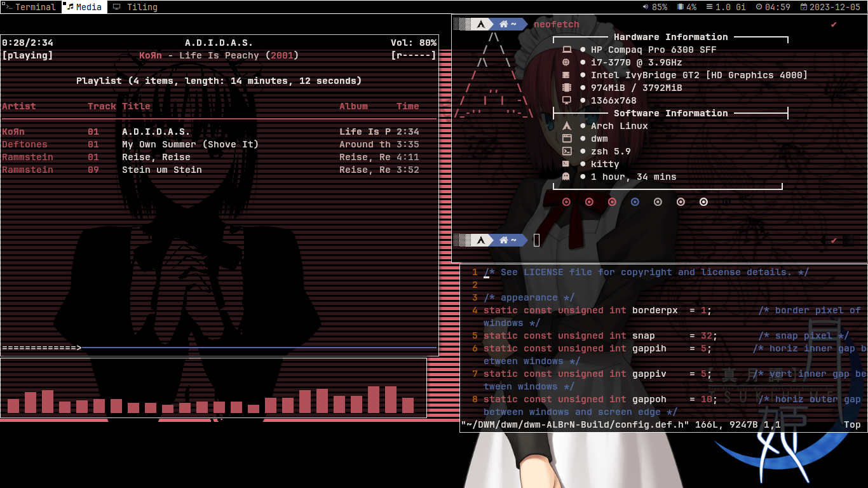Select My Own Summer in the playlist
Image resolution: width=868 pixels, height=488 pixels.
(191, 144)
